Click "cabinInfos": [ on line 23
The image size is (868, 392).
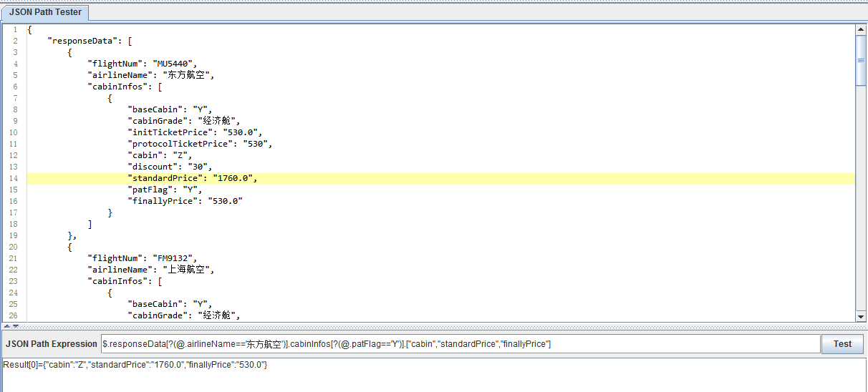[125, 281]
